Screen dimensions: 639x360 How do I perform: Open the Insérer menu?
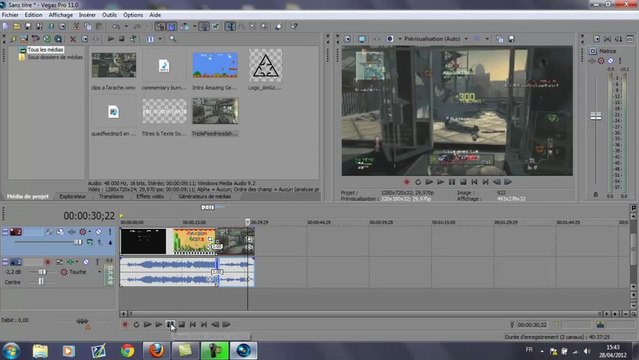[87, 15]
